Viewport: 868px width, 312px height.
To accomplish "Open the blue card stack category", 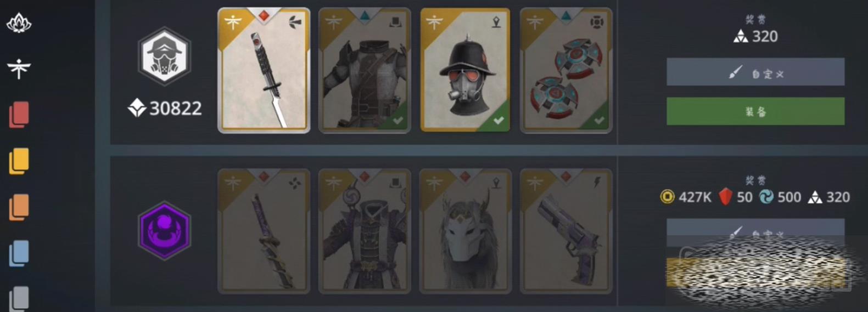I will (19, 253).
